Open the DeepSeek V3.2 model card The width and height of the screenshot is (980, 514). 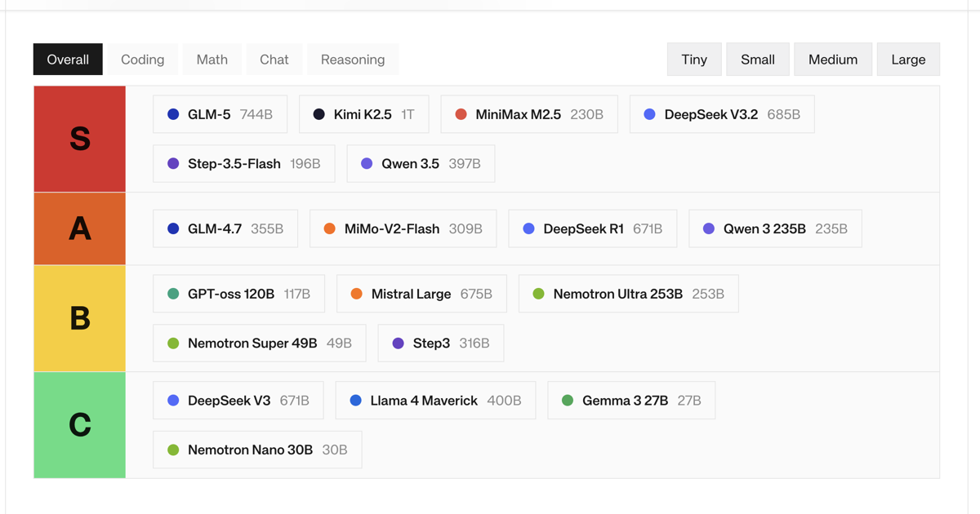pyautogui.click(x=722, y=115)
